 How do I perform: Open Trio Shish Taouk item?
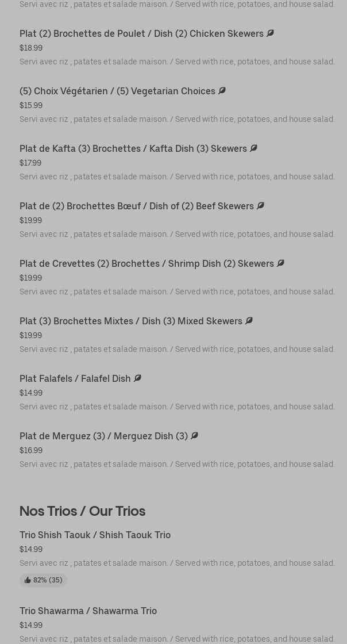[95, 535]
